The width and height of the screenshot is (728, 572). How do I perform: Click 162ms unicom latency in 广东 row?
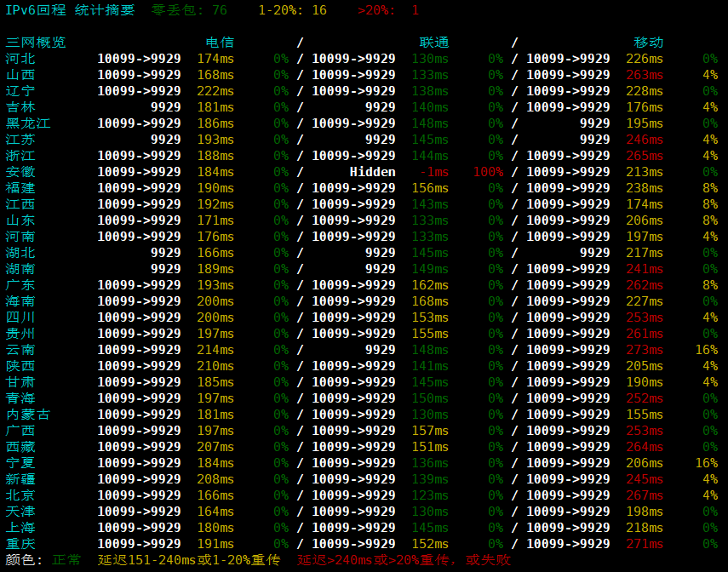pyautogui.click(x=430, y=285)
